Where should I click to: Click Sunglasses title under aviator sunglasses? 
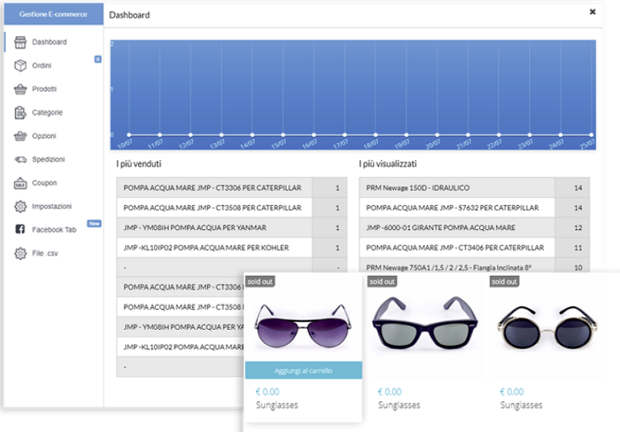click(x=277, y=405)
